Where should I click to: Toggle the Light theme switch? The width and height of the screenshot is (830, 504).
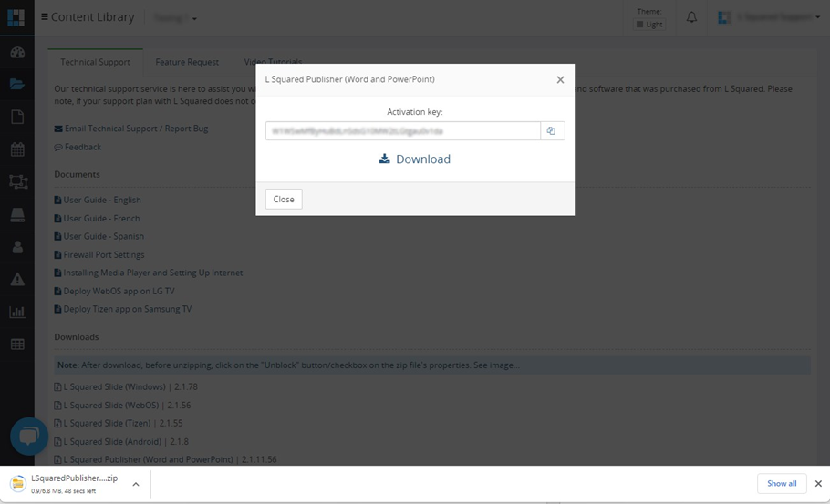[649, 25]
